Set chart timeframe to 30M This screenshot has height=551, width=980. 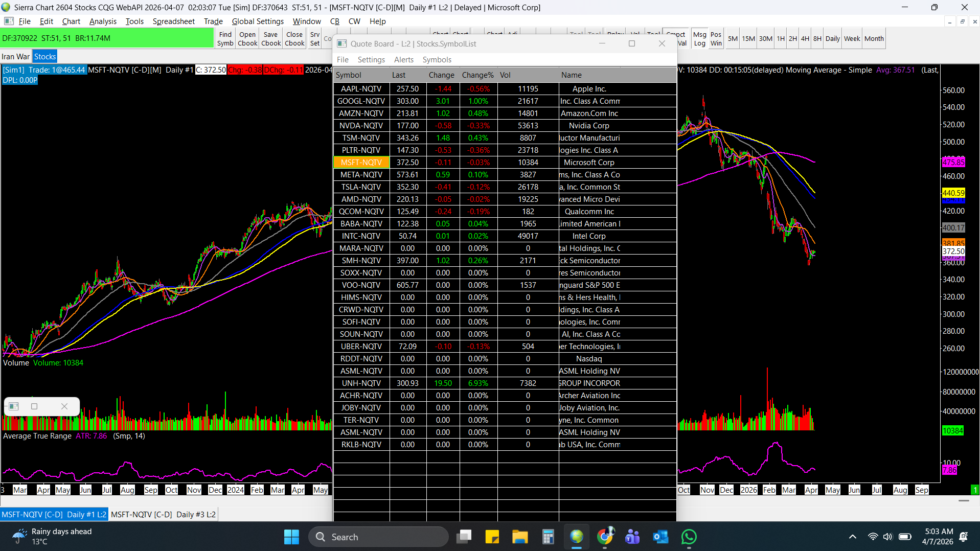click(x=766, y=39)
